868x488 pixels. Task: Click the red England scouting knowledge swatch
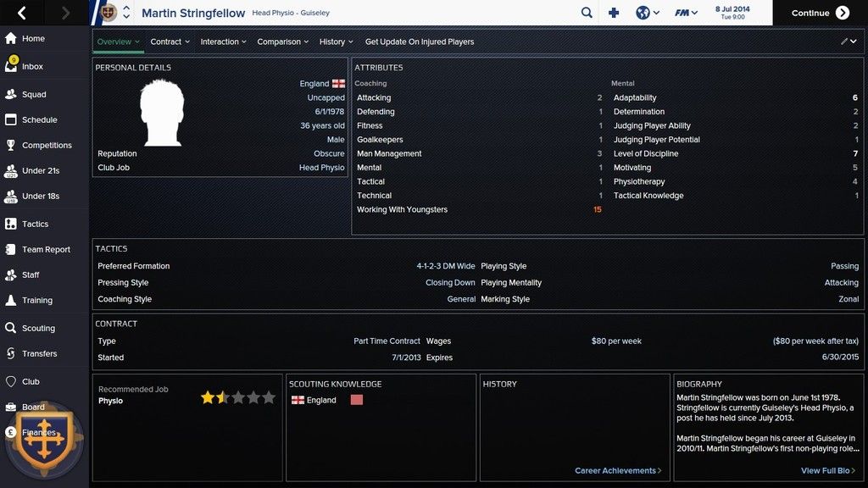pos(356,400)
